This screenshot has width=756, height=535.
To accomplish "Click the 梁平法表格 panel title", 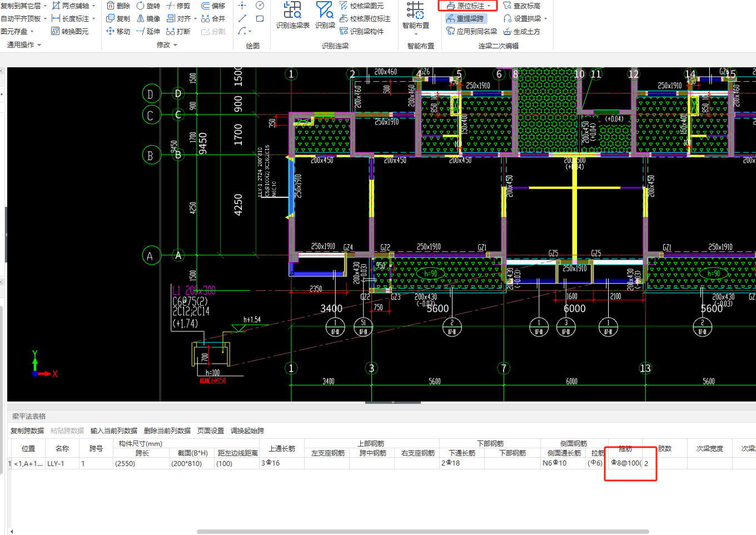I will 29,416.
